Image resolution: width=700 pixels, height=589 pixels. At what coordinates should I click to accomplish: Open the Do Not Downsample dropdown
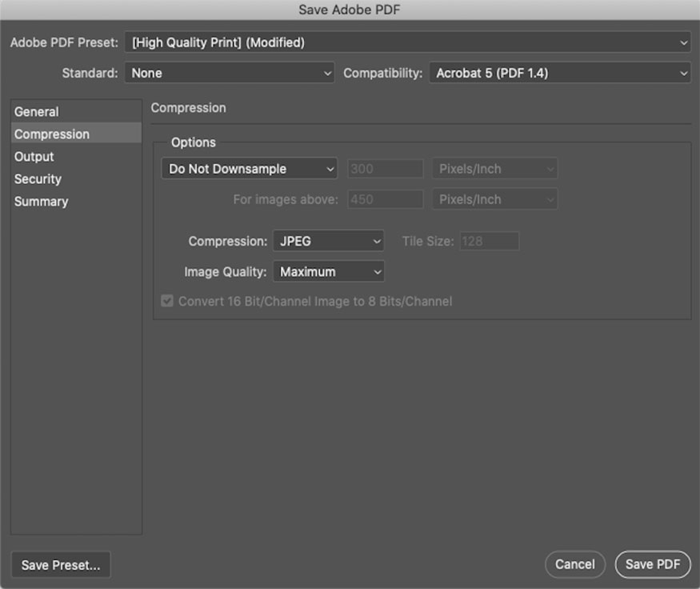point(249,169)
